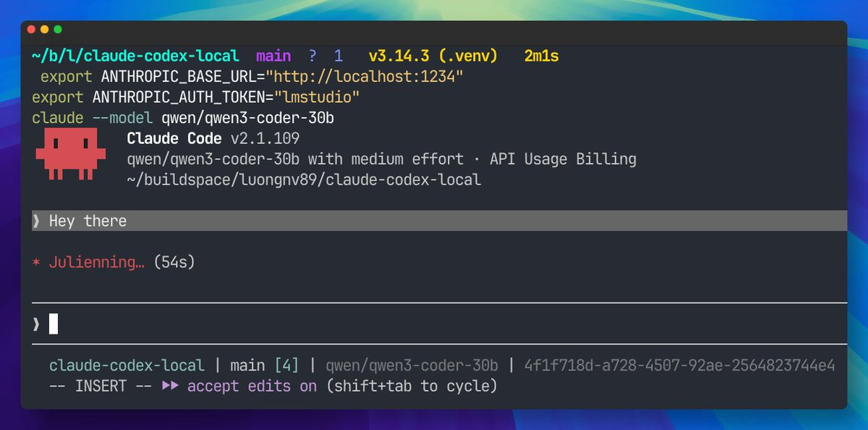Viewport: 868px width, 430px height.
Task: Click 'export ANTHROPIC_AUTH_TOKEN' command text
Action: (148, 96)
